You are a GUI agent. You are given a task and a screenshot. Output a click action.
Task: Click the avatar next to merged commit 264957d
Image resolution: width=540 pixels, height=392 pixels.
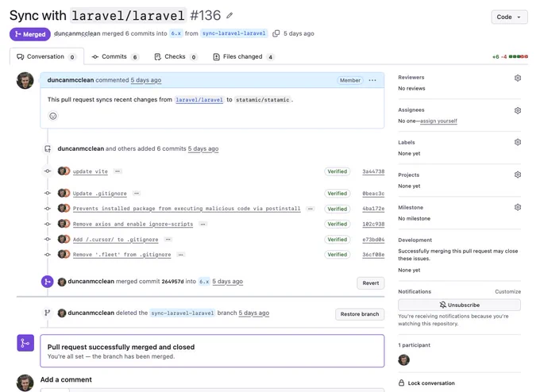62,282
